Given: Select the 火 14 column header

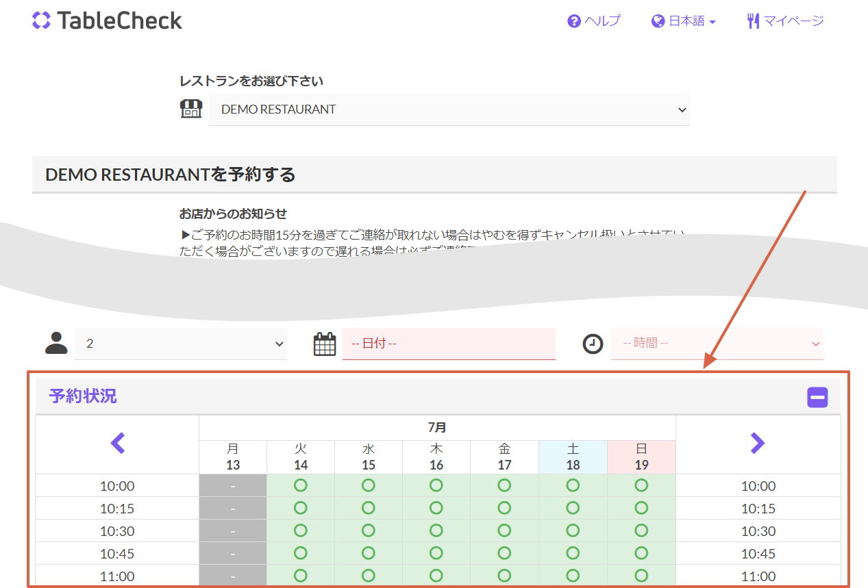Looking at the screenshot, I should coord(301,457).
